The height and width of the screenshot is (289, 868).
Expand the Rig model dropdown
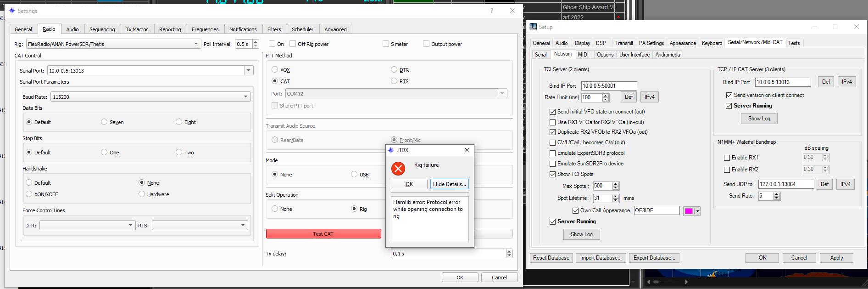(196, 44)
